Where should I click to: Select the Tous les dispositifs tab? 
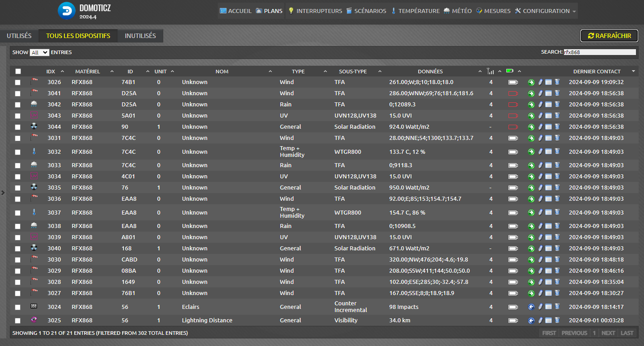[x=78, y=36]
